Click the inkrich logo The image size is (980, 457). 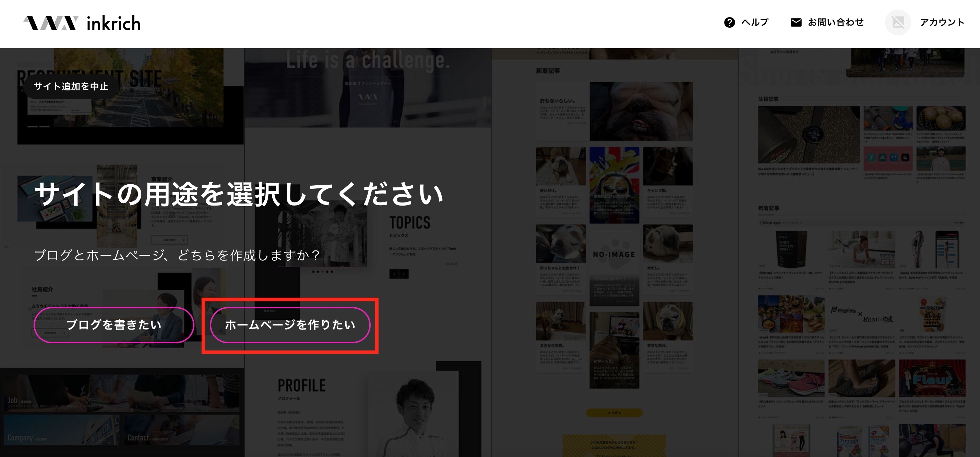pyautogui.click(x=82, y=23)
